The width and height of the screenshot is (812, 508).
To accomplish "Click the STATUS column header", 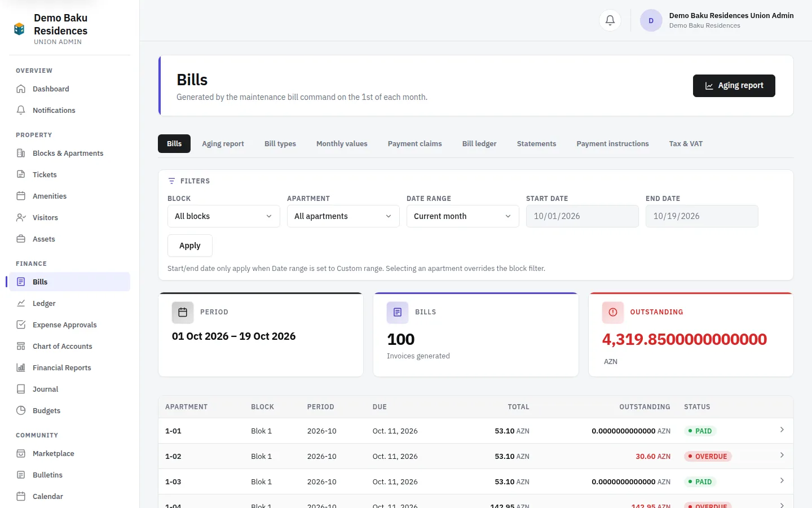I will click(x=697, y=407).
